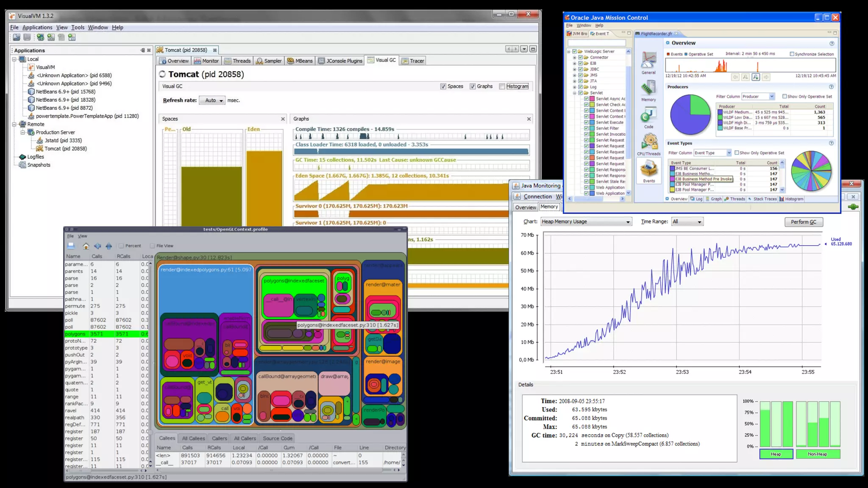
Task: Click the left arrow navigation under the event timeline
Action: [735, 77]
